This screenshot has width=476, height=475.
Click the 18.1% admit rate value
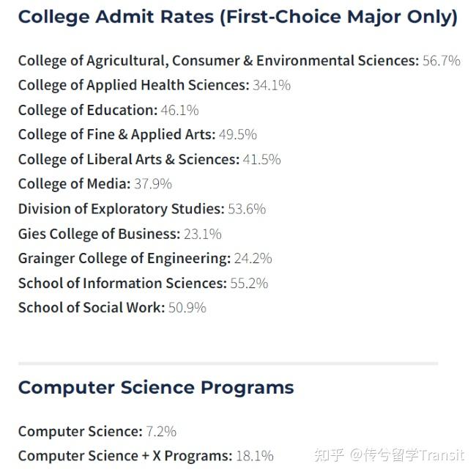point(254,456)
